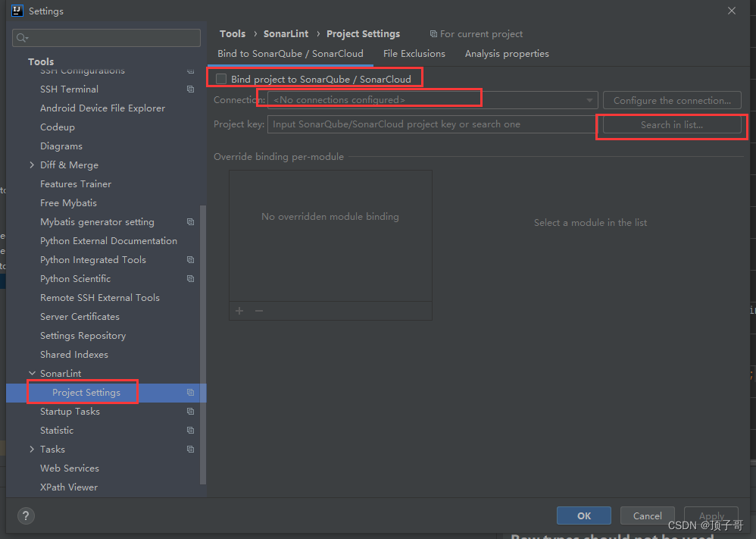
Task: Click 'Tools' in the breadcrumb
Action: 233,34
